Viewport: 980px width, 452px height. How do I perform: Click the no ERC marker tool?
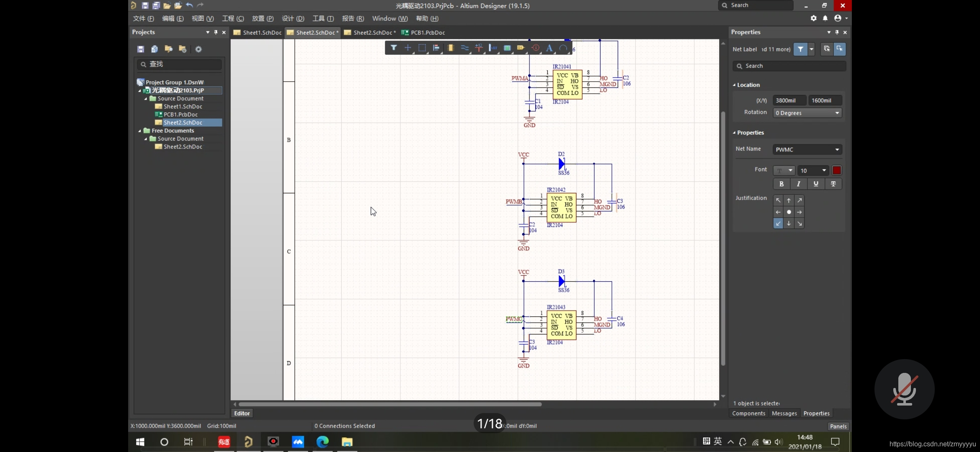pyautogui.click(x=534, y=48)
